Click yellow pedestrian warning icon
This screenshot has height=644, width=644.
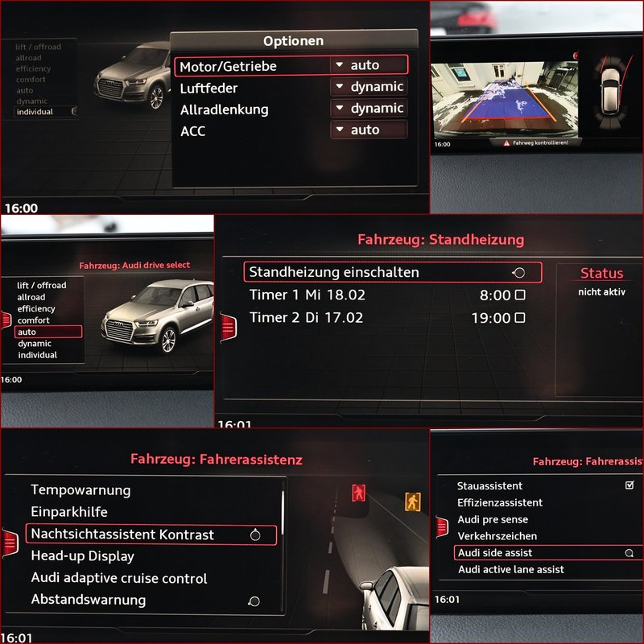pos(413,502)
